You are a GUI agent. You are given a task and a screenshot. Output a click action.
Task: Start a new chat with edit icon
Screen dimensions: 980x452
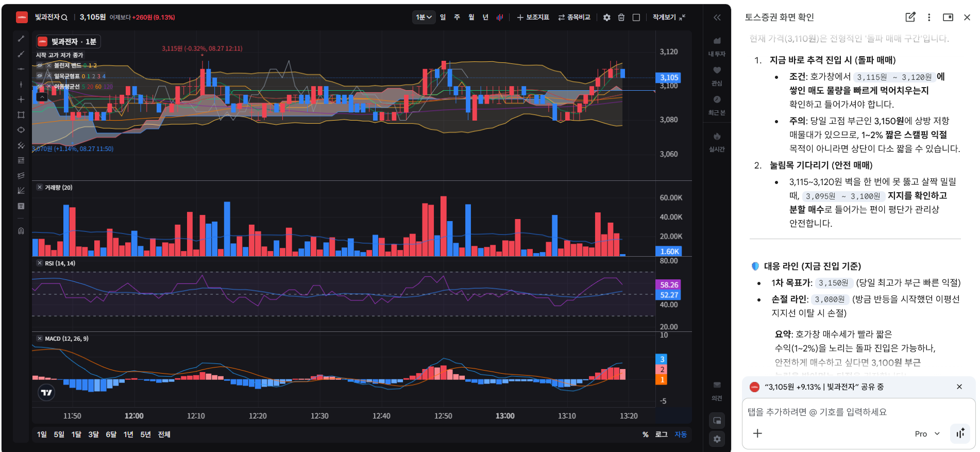pyautogui.click(x=910, y=17)
